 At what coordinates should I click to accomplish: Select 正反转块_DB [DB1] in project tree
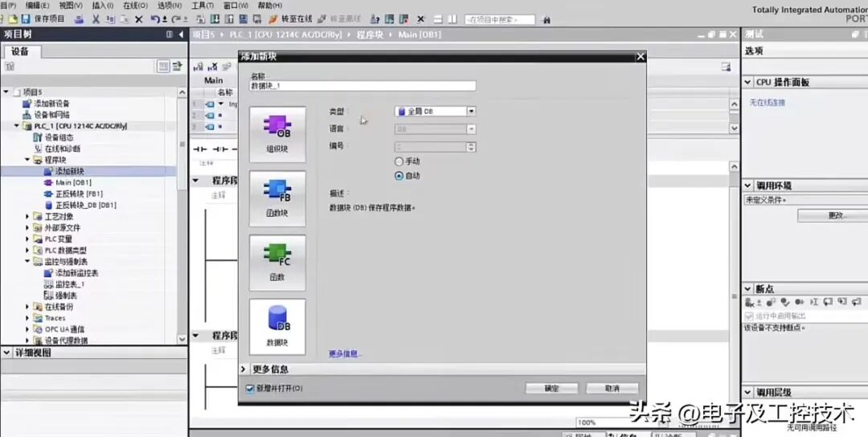pos(80,205)
